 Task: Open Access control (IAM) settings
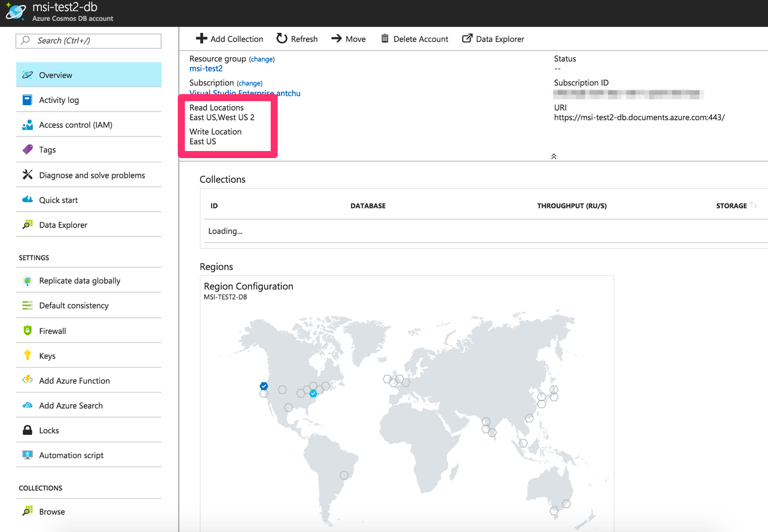[89, 125]
